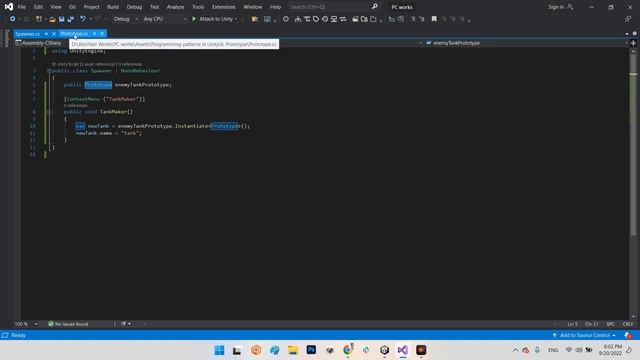Click the TankMaker method name
The height and width of the screenshot is (360, 640).
[x=113, y=111]
